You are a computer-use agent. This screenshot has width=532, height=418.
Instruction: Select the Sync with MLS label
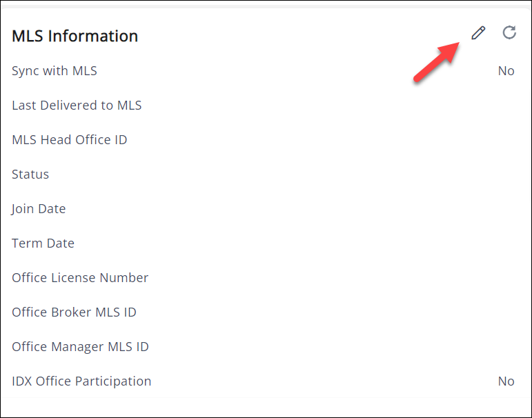point(55,71)
